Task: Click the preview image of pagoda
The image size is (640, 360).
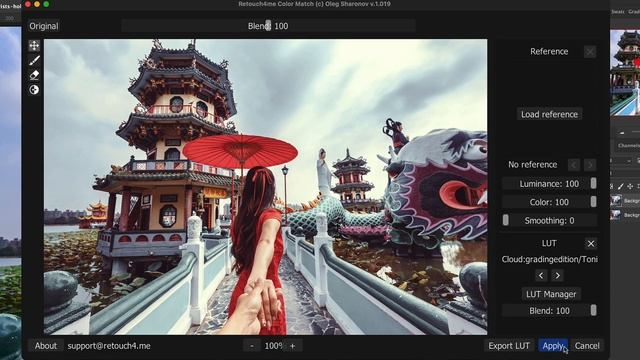Action: (x=265, y=187)
